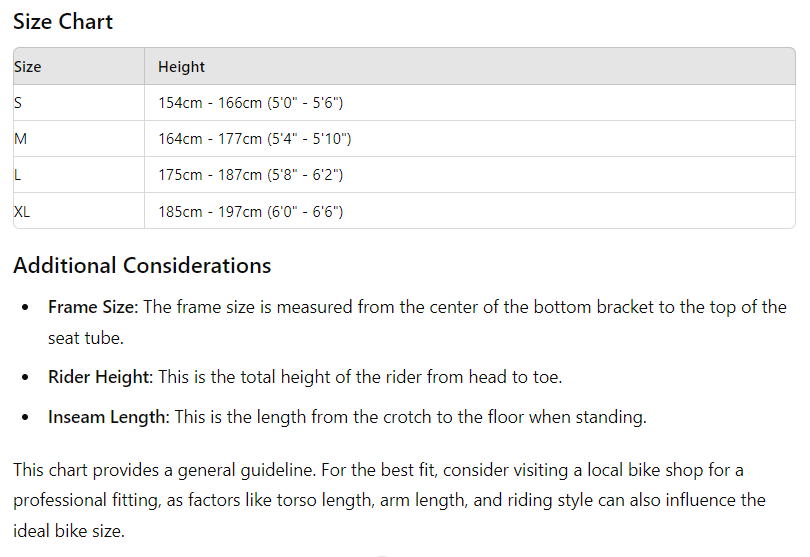
Task: Click the "M" size cell
Action: (20, 139)
